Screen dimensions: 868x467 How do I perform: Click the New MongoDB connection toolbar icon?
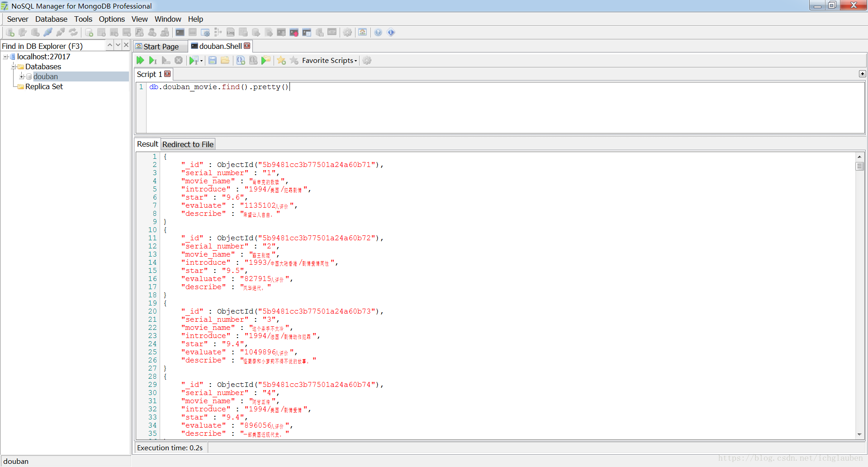10,32
